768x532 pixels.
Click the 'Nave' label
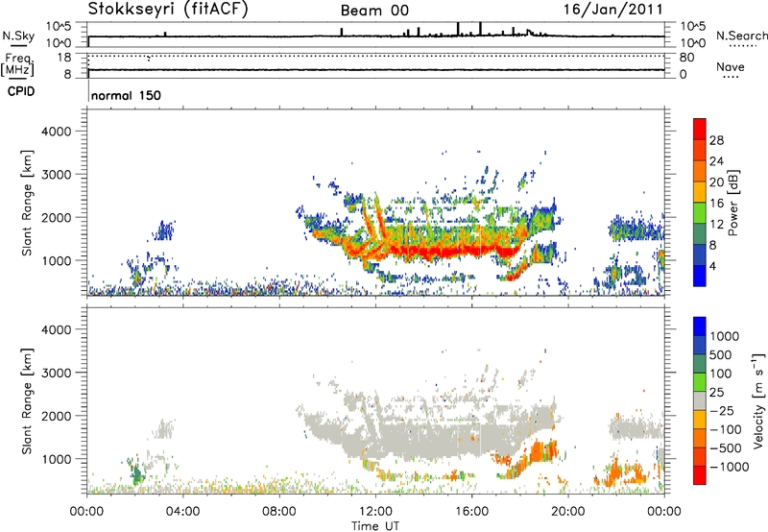click(x=731, y=66)
